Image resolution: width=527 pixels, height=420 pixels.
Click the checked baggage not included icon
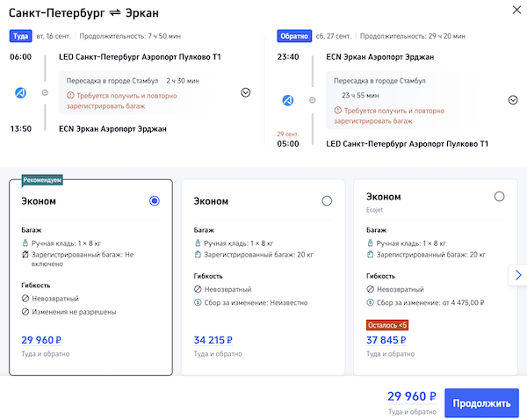pos(25,254)
